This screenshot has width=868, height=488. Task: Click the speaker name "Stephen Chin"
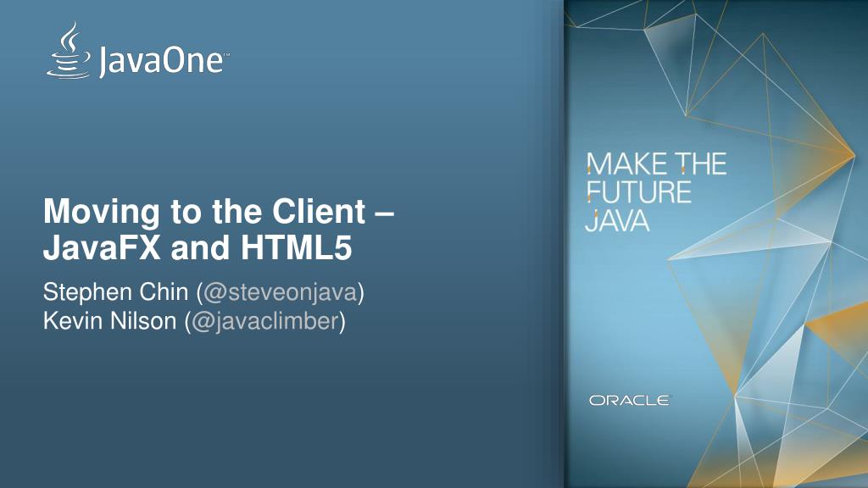(115, 292)
